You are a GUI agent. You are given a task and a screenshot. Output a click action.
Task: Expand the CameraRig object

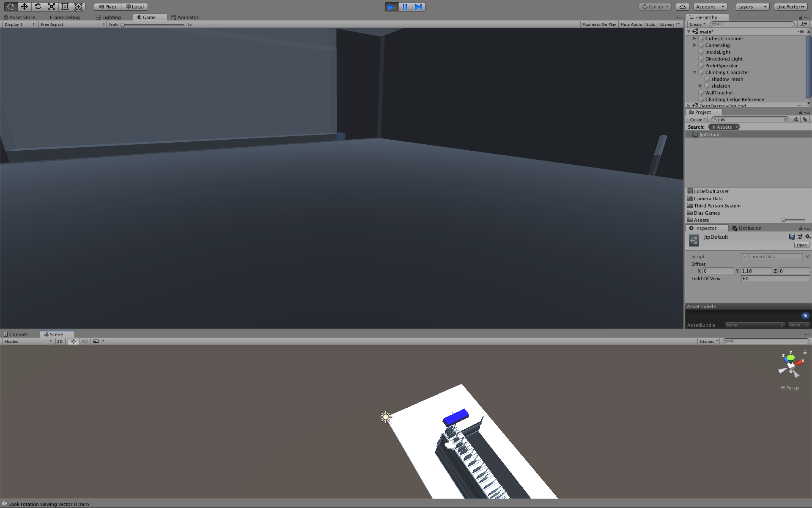coord(694,45)
